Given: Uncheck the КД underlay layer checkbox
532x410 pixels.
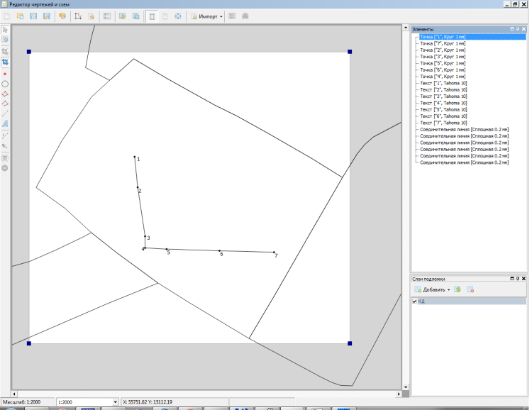Looking at the screenshot, I should 415,301.
